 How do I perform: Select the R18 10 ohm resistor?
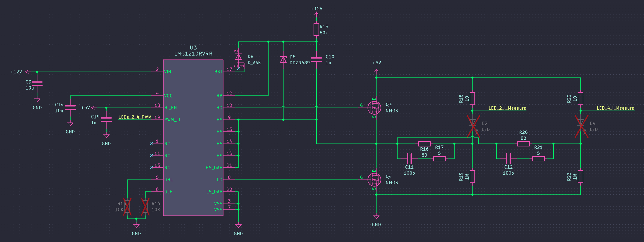[472, 99]
